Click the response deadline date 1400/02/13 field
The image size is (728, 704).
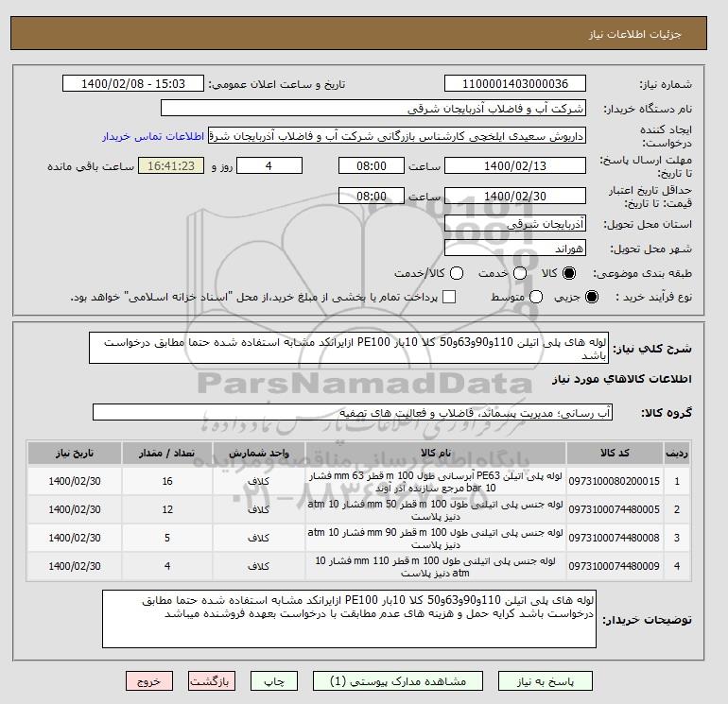(x=515, y=165)
